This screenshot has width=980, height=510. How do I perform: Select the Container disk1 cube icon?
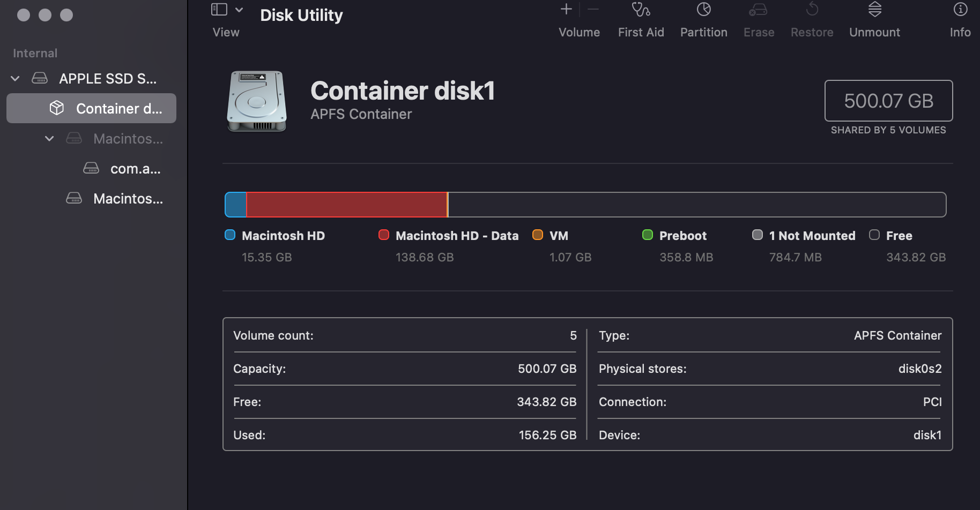pos(57,108)
